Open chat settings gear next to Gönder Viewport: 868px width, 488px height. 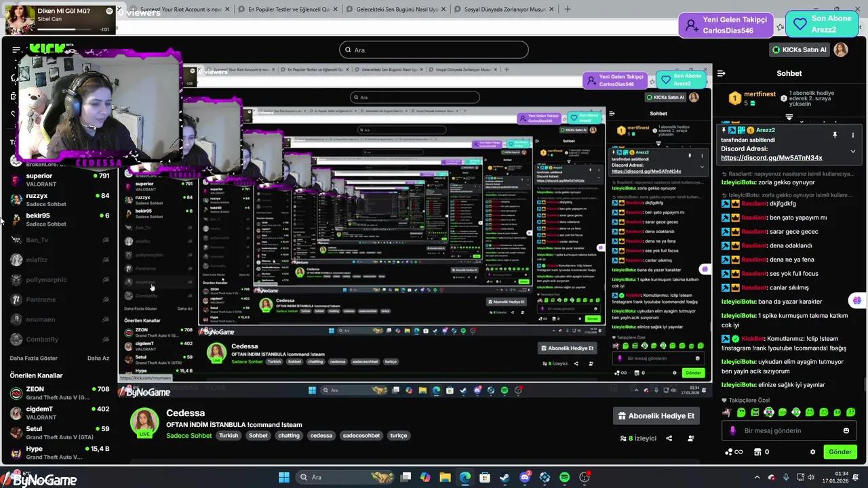click(812, 452)
